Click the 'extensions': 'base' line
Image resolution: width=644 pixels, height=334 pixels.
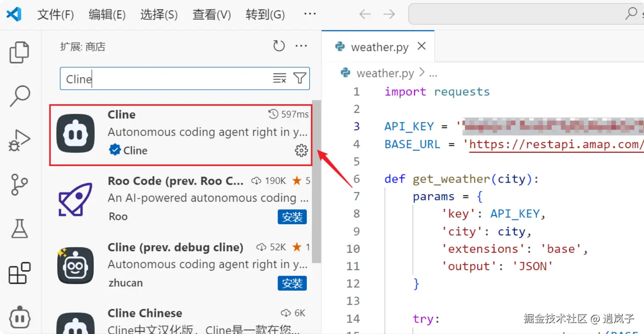[514, 249]
